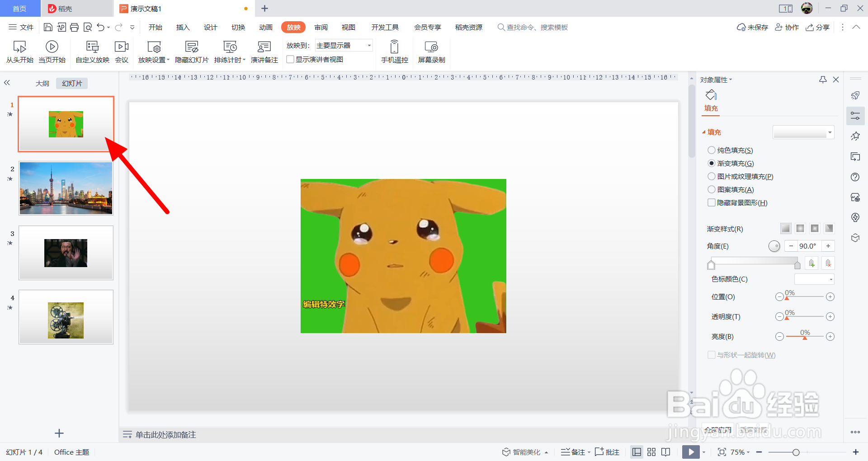Click the meeting (会议) icon
Screen dimensions: 868x461
(x=122, y=52)
